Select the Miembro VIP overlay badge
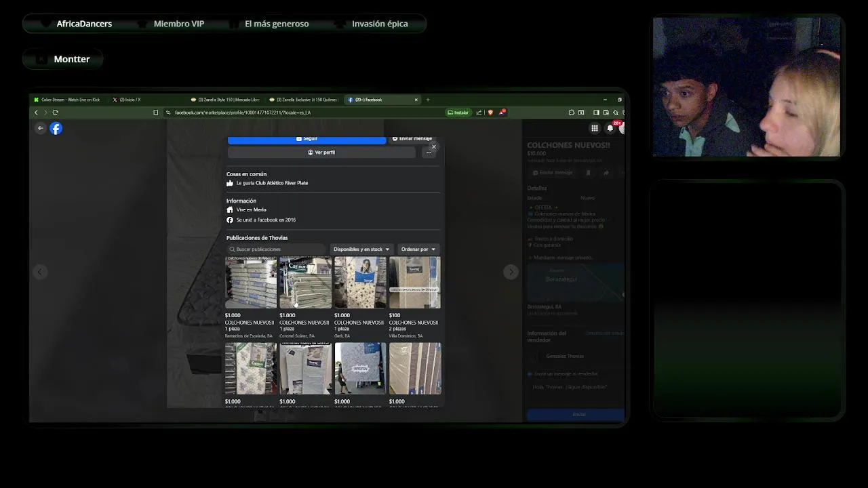 (x=171, y=24)
